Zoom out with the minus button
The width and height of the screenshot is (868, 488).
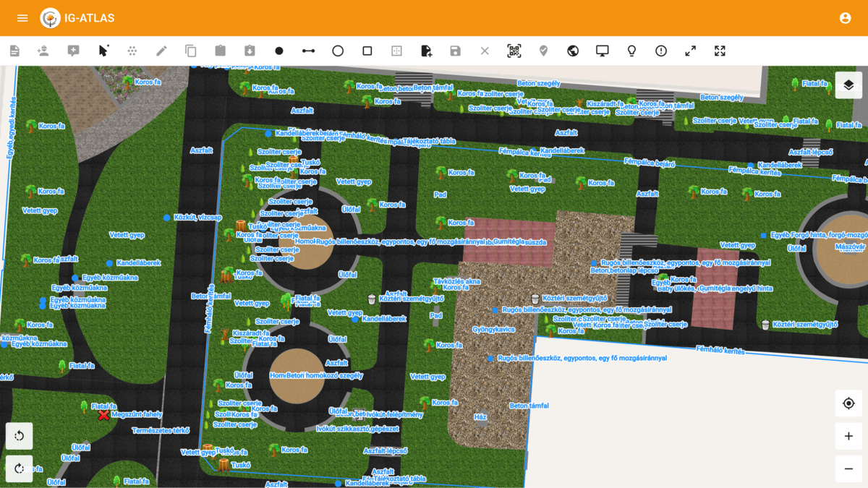[x=848, y=469]
